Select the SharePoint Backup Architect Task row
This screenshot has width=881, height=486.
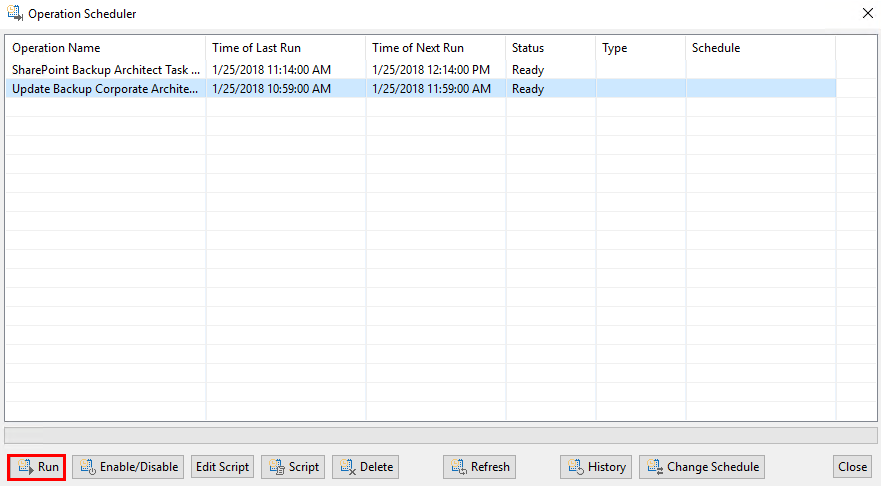[106, 70]
